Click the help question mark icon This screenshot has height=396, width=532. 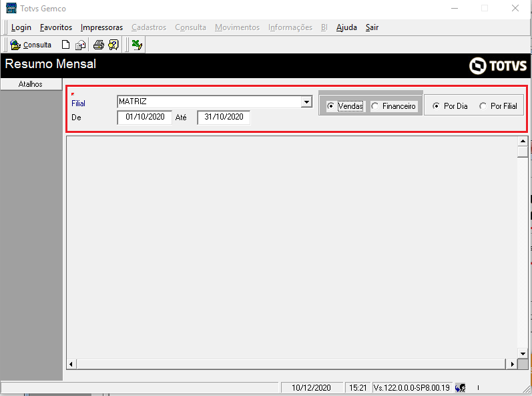113,45
